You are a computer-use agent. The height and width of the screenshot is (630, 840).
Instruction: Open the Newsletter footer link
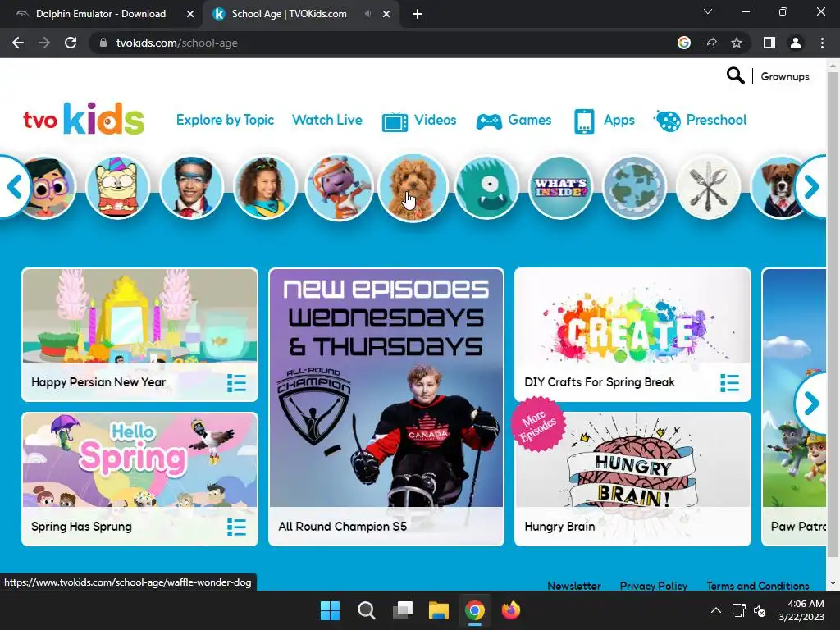[573, 586]
